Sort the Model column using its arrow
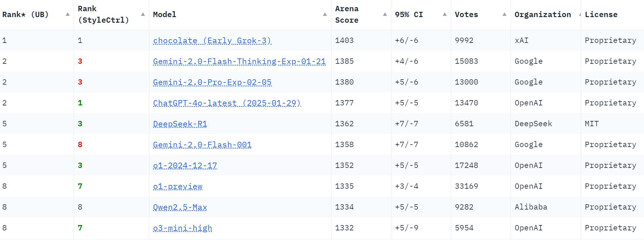Screen dimensions: 644x240 (325, 14)
